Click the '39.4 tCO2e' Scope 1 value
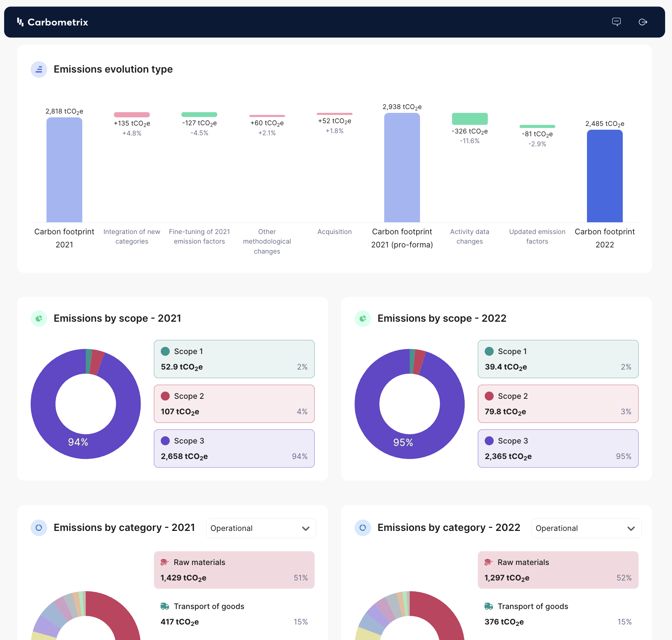 [x=506, y=367]
